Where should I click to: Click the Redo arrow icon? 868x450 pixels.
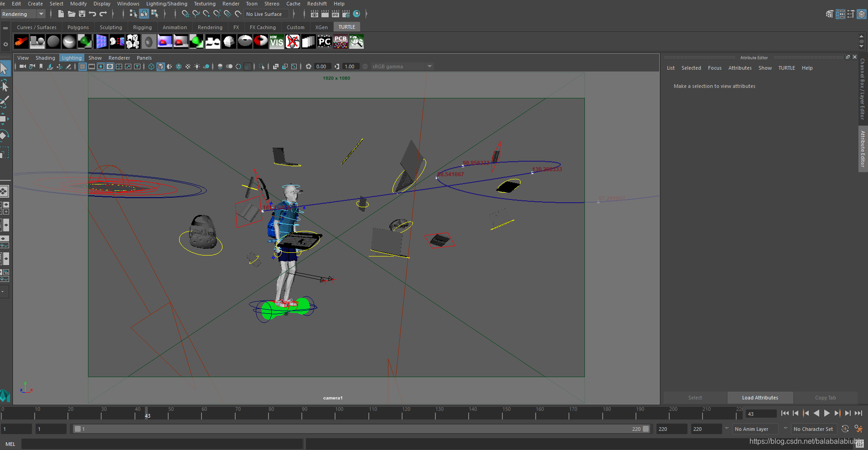point(103,14)
